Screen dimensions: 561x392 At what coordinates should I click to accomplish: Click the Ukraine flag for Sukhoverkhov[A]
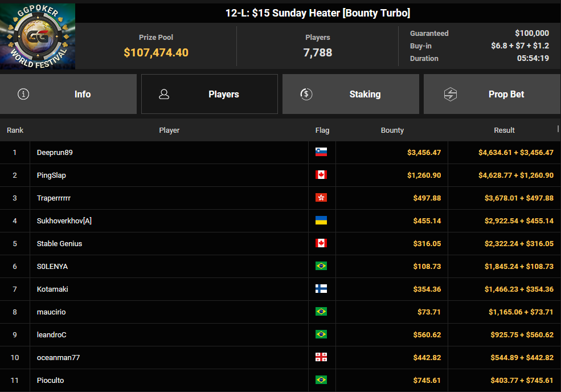point(321,220)
